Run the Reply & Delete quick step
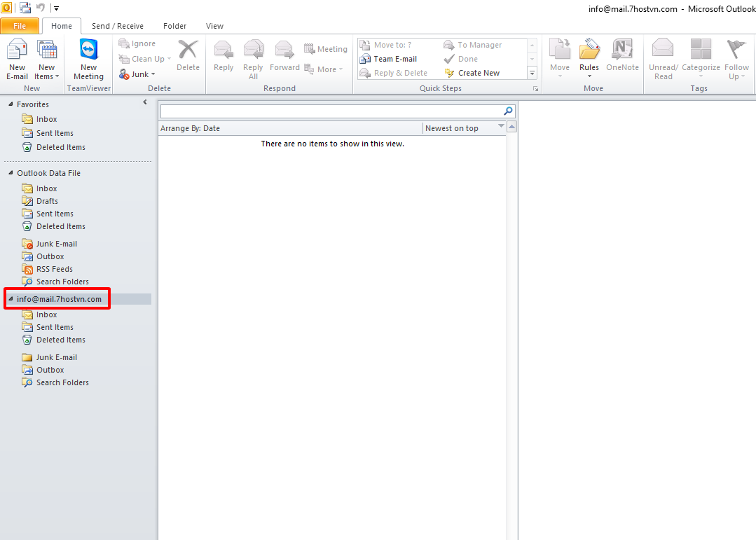 pos(394,73)
